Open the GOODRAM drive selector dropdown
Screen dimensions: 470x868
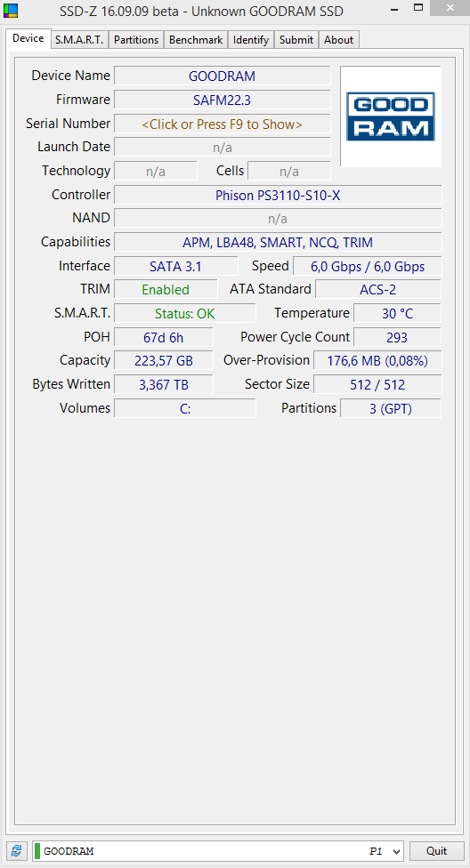(217, 850)
